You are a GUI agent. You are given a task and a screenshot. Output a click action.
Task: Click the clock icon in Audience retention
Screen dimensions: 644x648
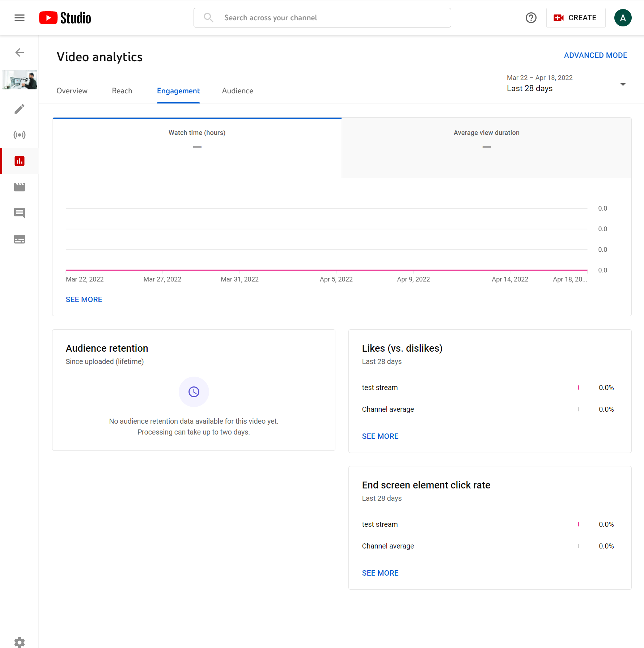click(194, 392)
